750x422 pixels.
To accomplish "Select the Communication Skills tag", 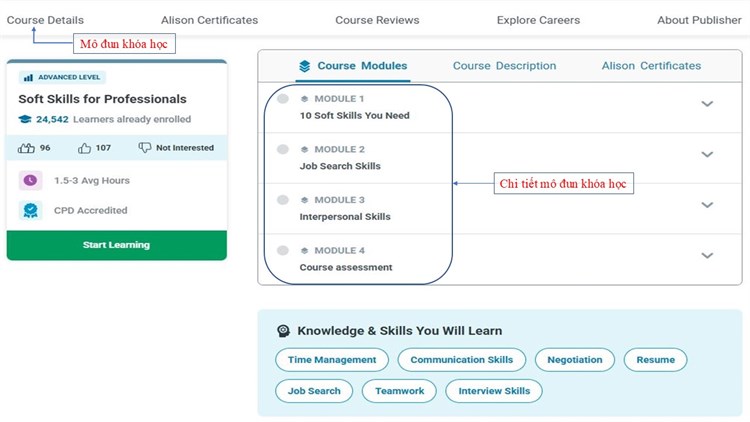I will [462, 360].
